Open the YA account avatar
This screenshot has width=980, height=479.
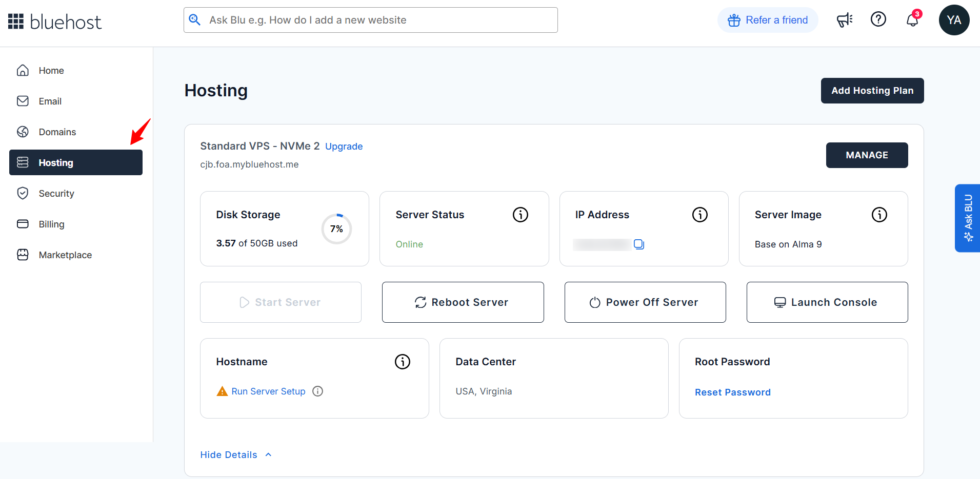[x=954, y=20]
